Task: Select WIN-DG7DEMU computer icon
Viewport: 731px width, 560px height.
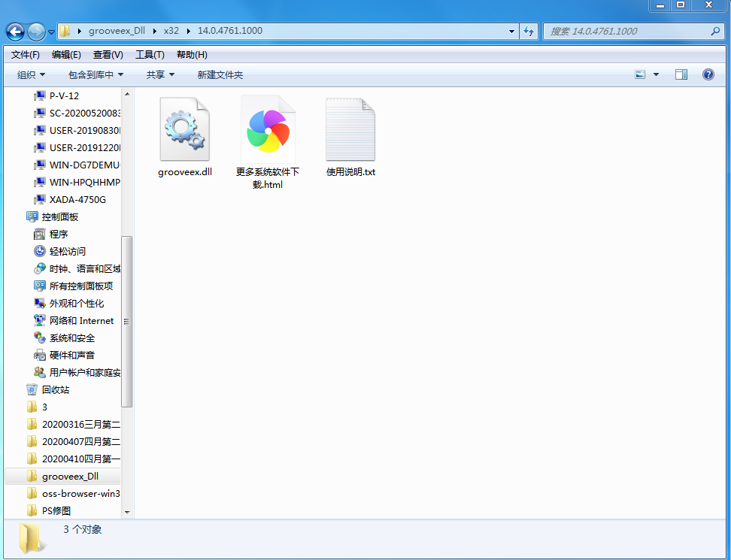Action: (40, 165)
